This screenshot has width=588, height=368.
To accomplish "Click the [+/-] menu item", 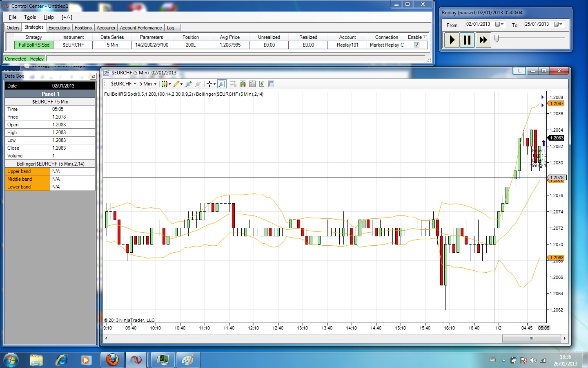I will [67, 17].
